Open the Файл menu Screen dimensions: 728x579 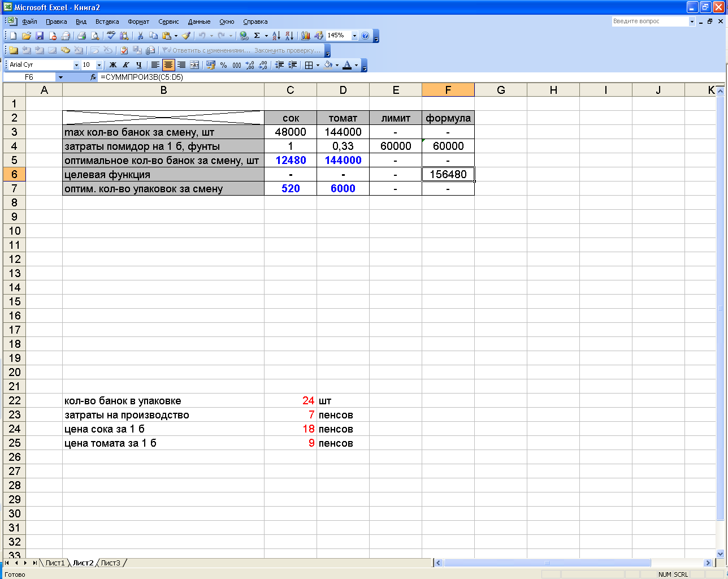coord(29,21)
